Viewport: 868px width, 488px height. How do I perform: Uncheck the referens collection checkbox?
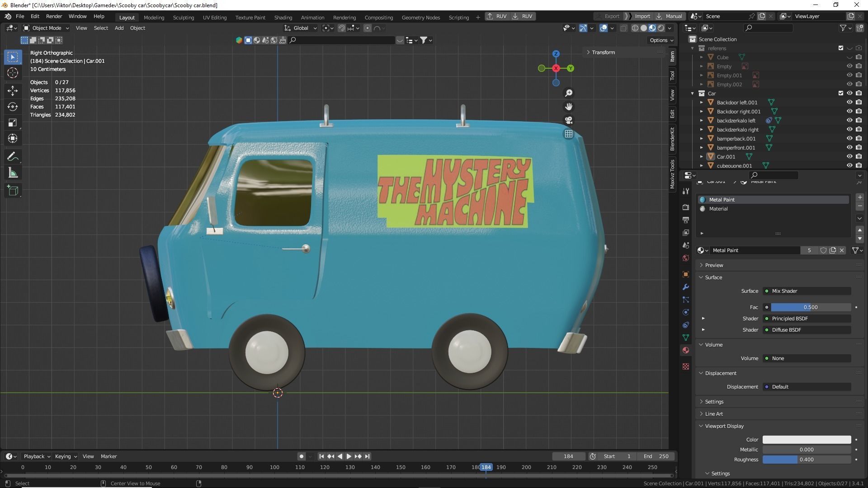tap(841, 48)
